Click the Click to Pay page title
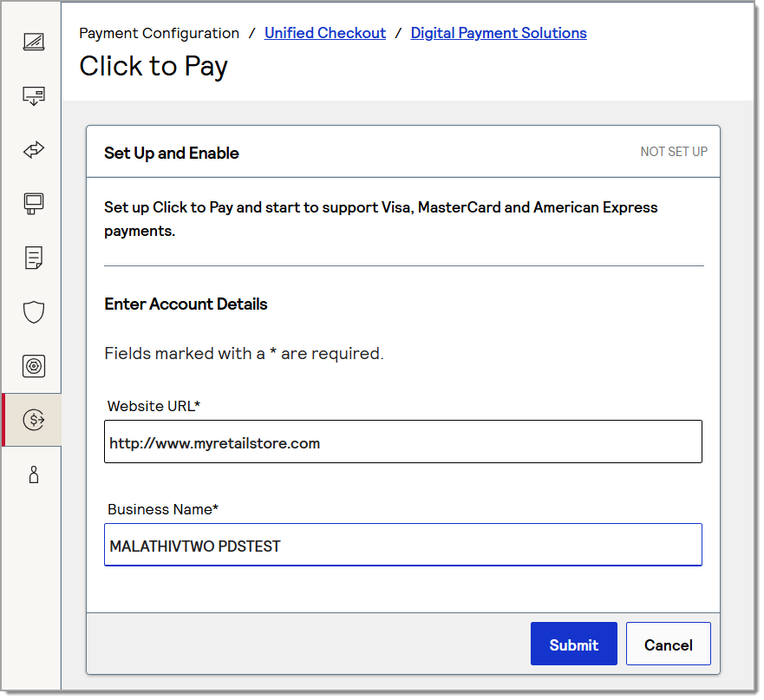The height and width of the screenshot is (700, 764). 153,66
